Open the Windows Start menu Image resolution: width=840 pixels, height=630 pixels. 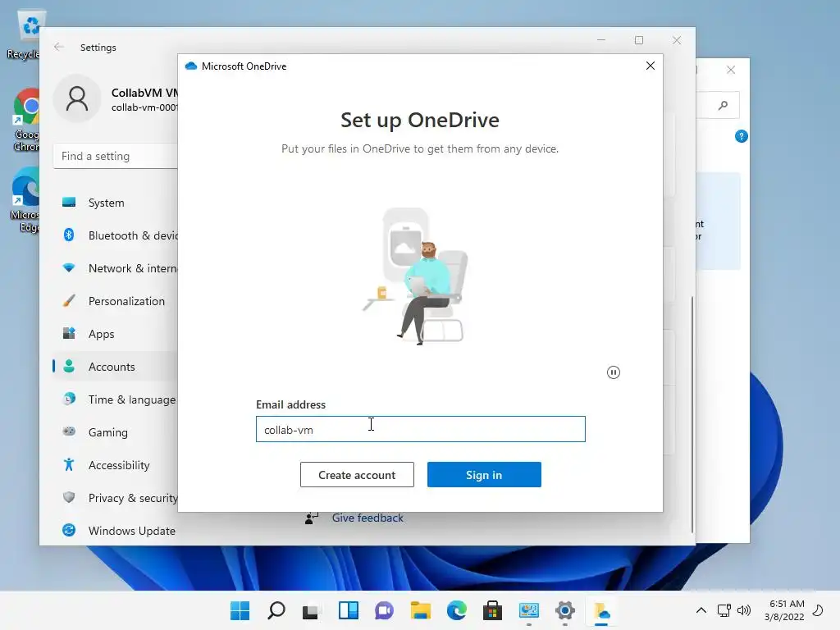[240, 610]
